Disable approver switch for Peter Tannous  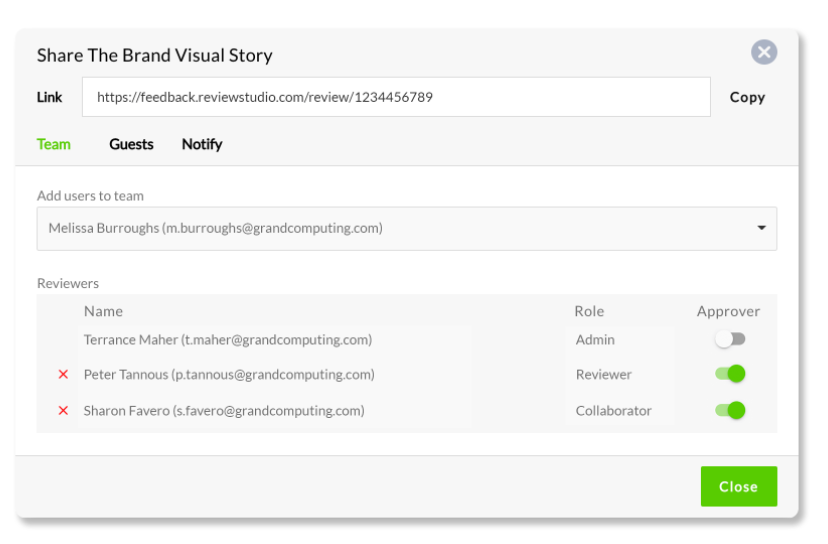click(730, 374)
